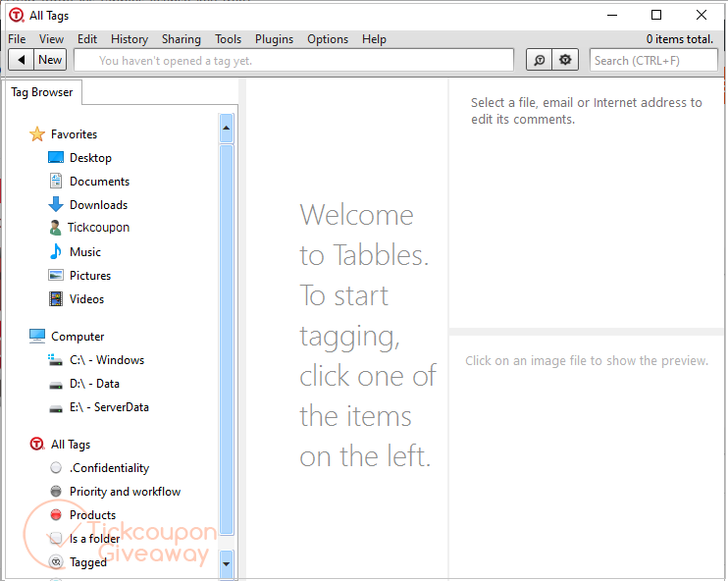The image size is (728, 581).
Task: Open Pictures in the Favorites list
Action: (x=90, y=276)
